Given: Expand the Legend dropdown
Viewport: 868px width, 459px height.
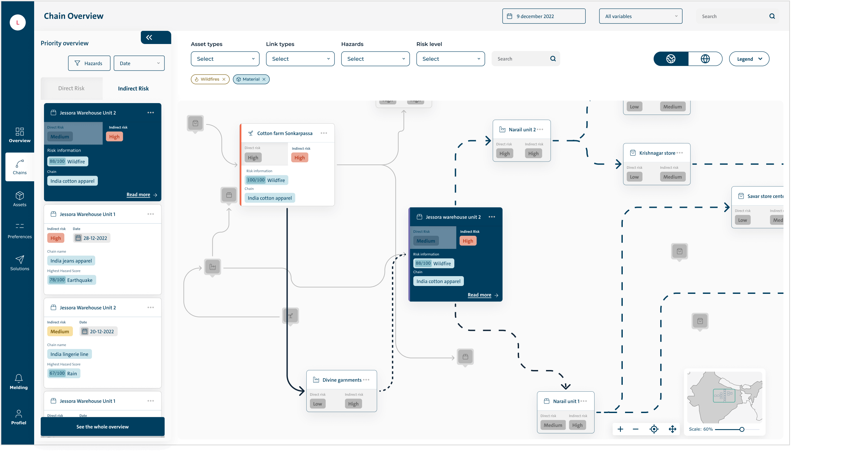Looking at the screenshot, I should point(749,59).
